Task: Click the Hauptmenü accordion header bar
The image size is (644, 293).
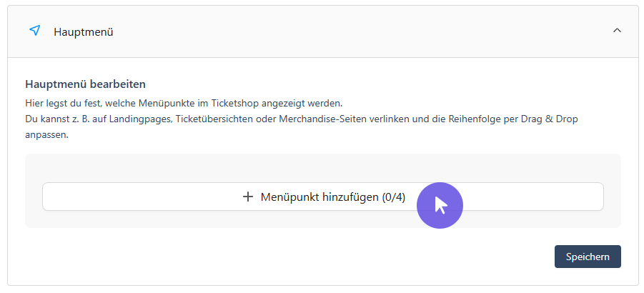Action: tap(323, 31)
